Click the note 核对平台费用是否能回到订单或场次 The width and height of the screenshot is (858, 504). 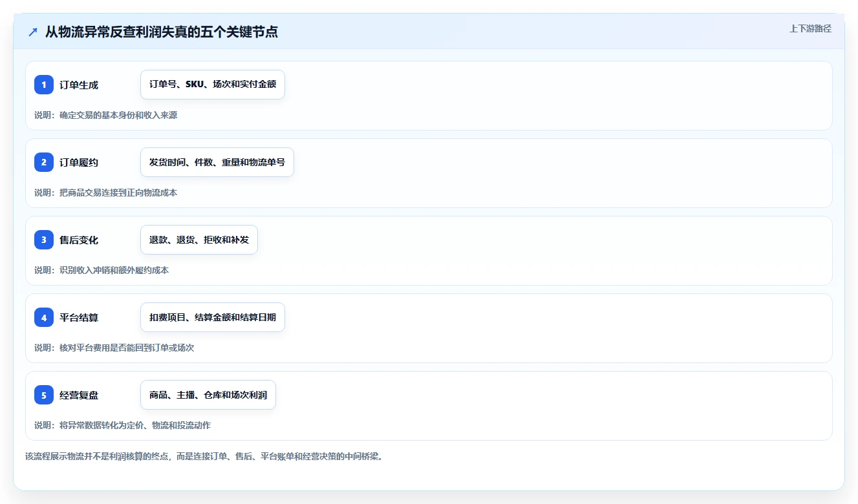point(127,348)
